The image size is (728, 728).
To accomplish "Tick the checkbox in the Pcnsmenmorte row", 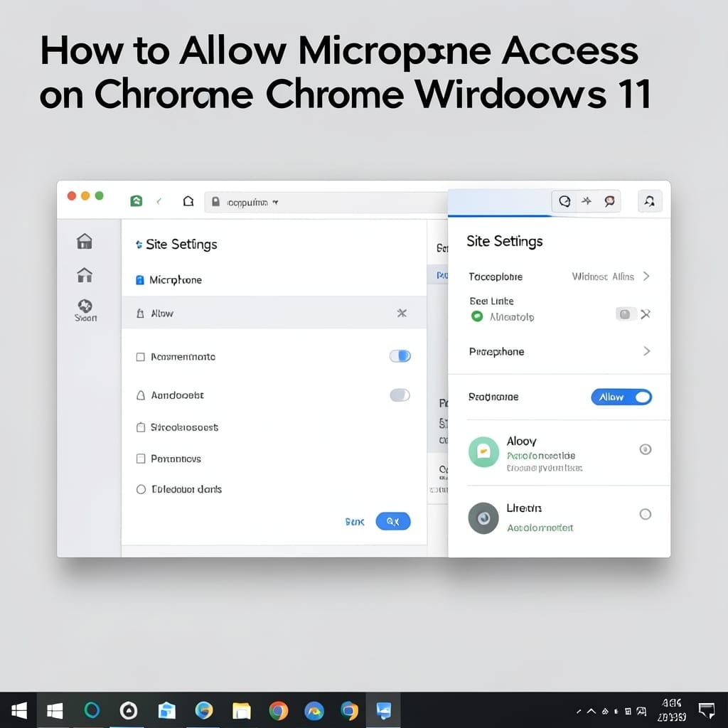I will click(x=140, y=357).
